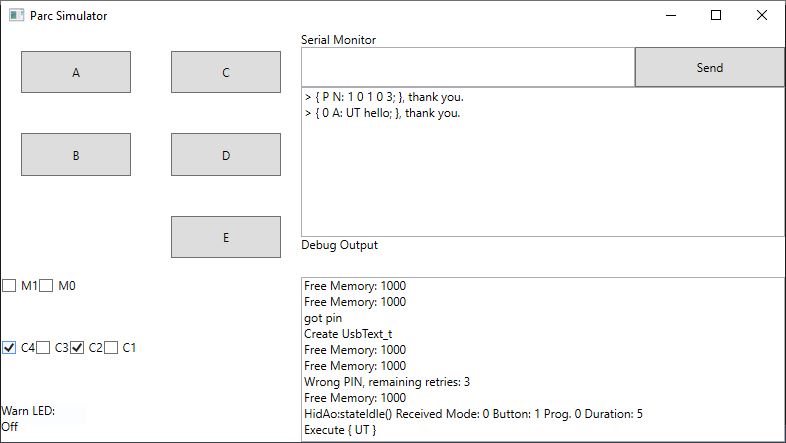786x443 pixels.
Task: Click the 'Serial Monitor' label
Action: pos(338,40)
